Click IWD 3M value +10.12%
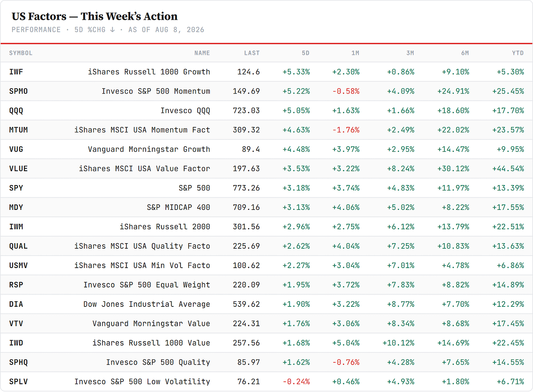The width and height of the screenshot is (533, 392). pos(398,343)
